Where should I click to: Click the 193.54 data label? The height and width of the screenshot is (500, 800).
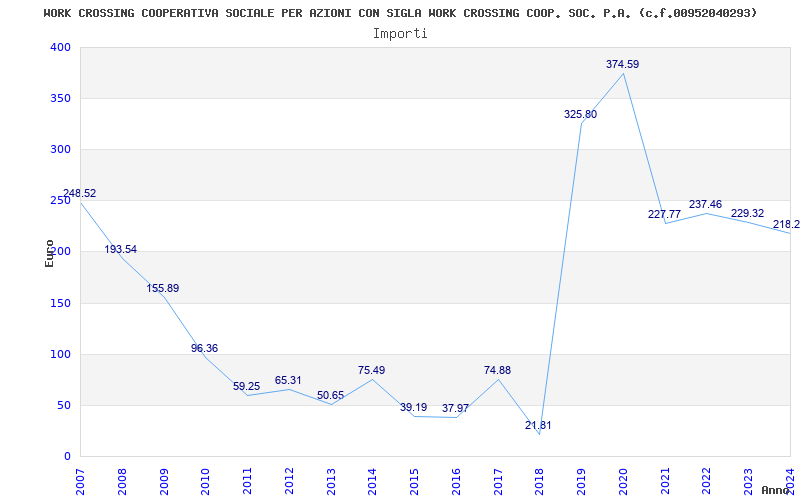[121, 249]
